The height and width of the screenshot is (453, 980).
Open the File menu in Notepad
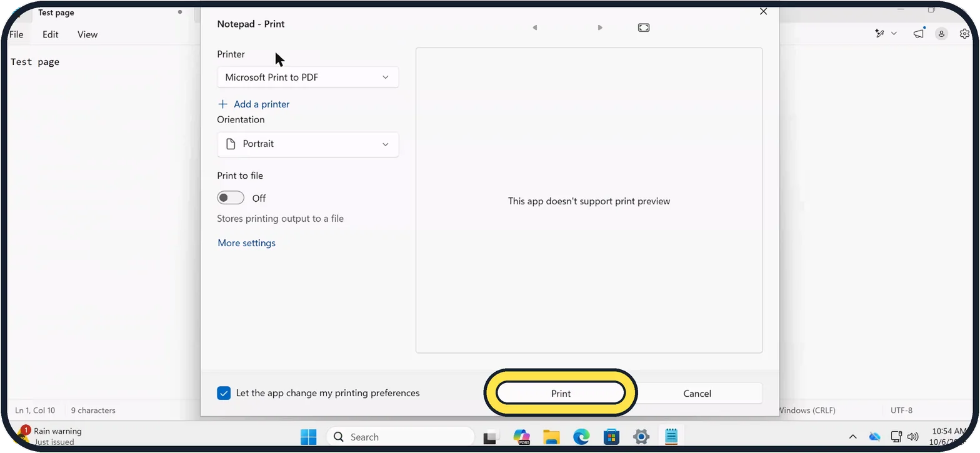click(x=16, y=34)
